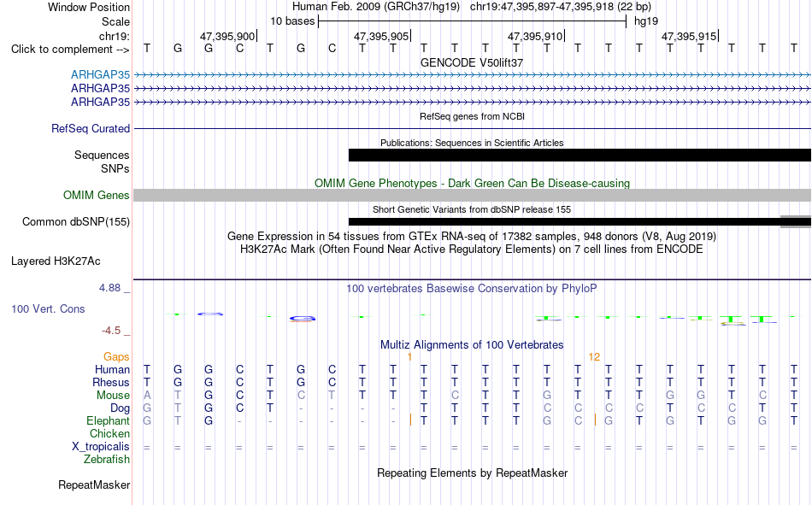Image resolution: width=812 pixels, height=505 pixels.
Task: Click the '10 bases' scale bar
Action: point(472,21)
